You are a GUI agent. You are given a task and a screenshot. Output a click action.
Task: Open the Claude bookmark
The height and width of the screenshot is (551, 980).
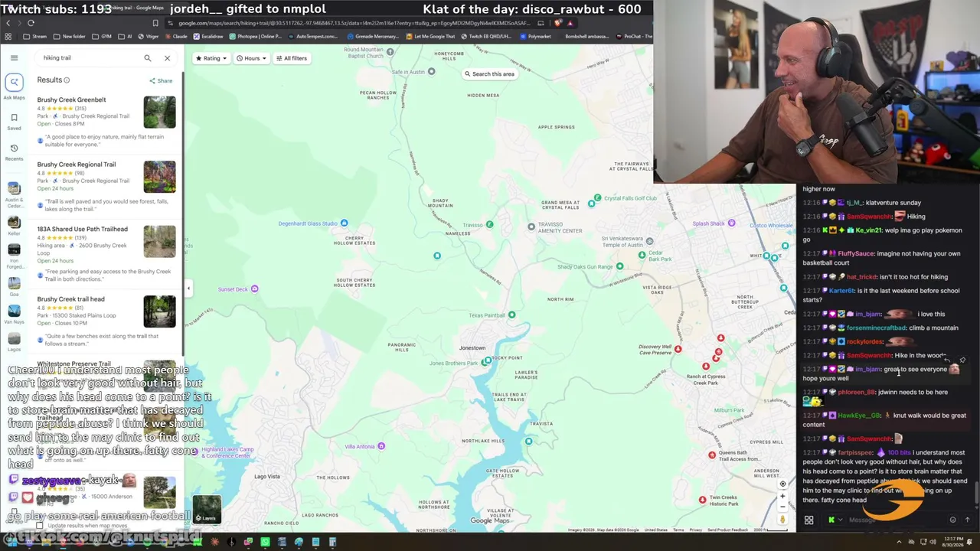coord(177,36)
